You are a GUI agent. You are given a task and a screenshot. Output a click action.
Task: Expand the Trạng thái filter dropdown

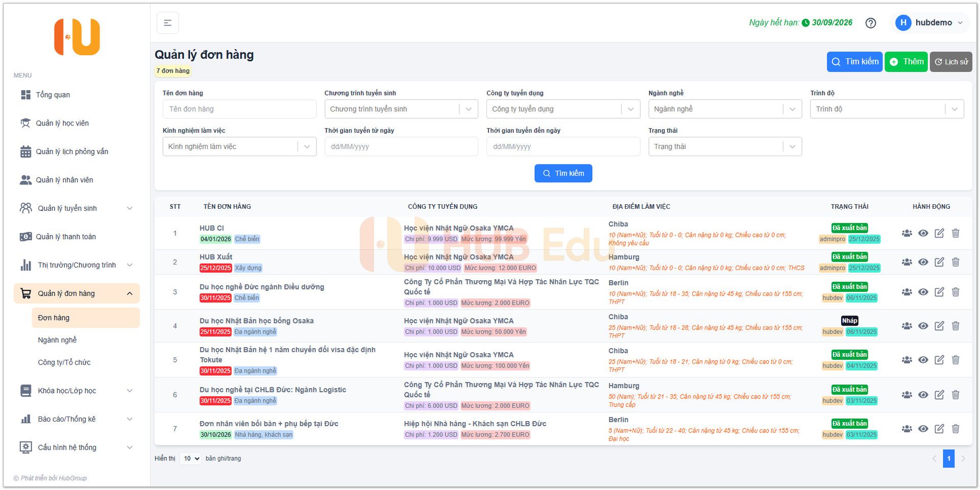[x=724, y=146]
